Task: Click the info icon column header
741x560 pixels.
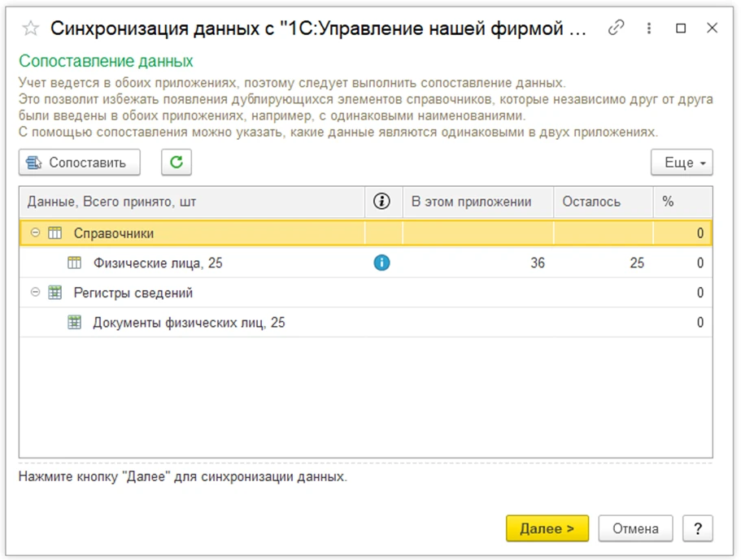Action: (381, 202)
